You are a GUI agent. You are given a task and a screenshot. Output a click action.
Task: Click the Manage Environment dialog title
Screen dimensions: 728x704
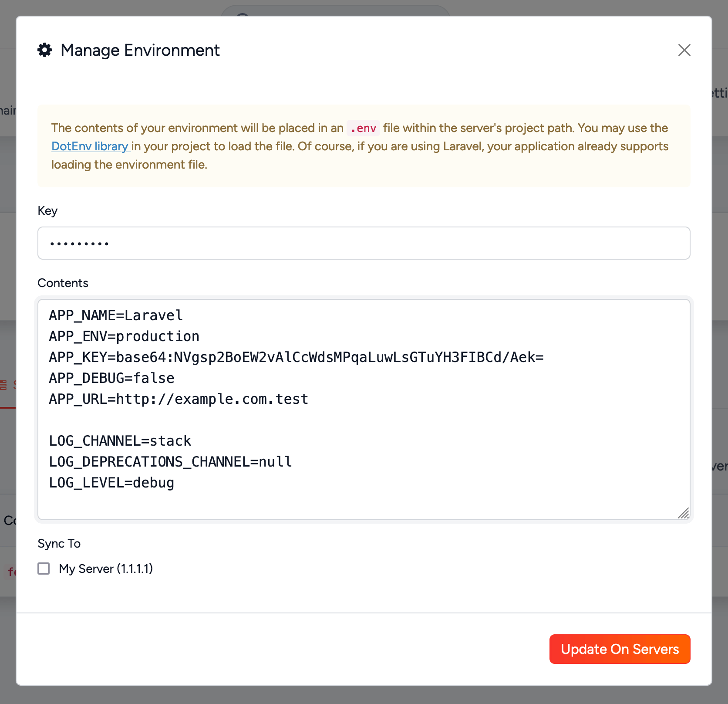[x=140, y=50]
